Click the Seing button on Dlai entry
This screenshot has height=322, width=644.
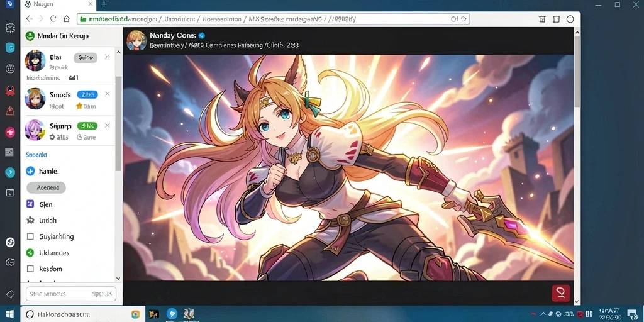pos(86,57)
